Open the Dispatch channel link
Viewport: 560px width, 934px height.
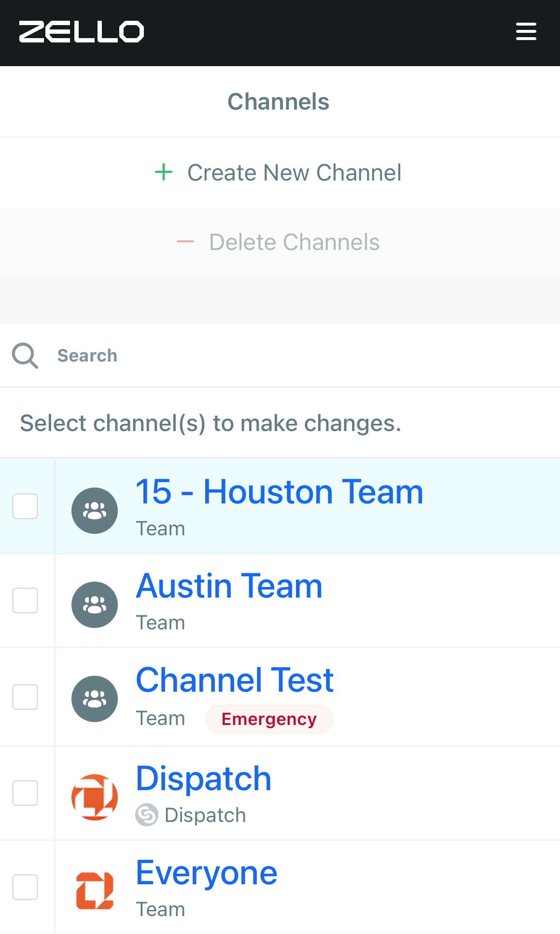point(204,779)
